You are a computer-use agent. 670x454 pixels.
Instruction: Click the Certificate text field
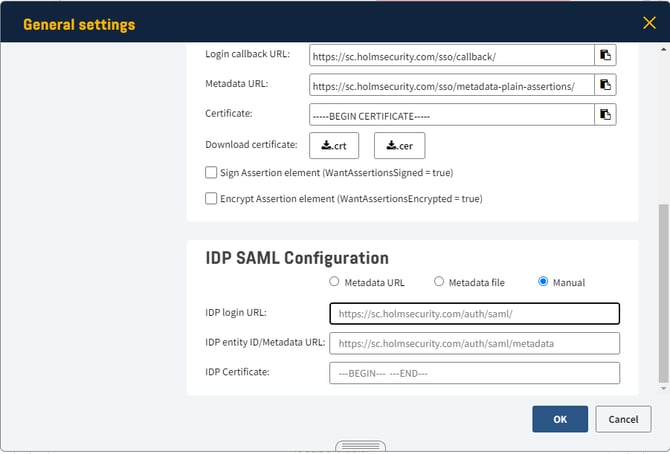pos(452,115)
